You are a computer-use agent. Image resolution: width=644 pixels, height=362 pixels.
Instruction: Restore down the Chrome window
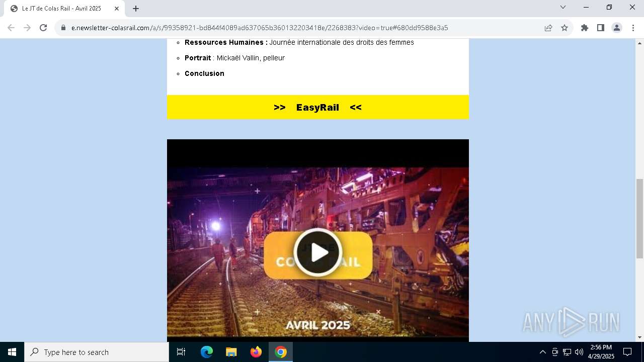(x=609, y=7)
